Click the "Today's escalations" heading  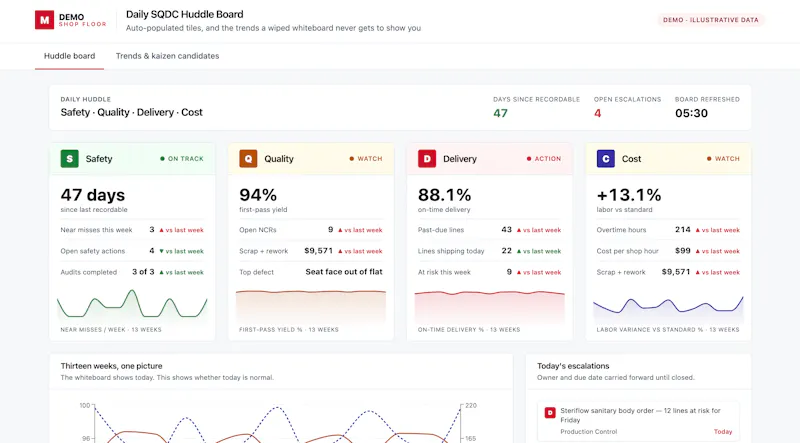click(x=573, y=366)
